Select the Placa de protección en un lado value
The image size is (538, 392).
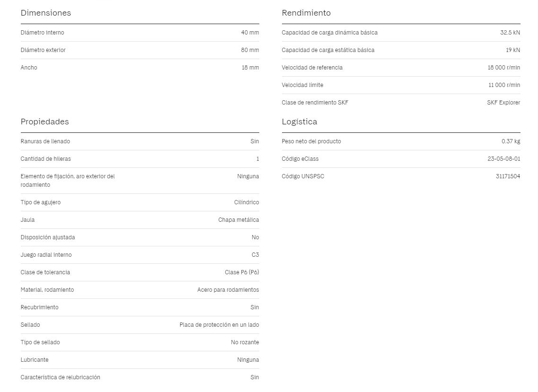point(219,325)
